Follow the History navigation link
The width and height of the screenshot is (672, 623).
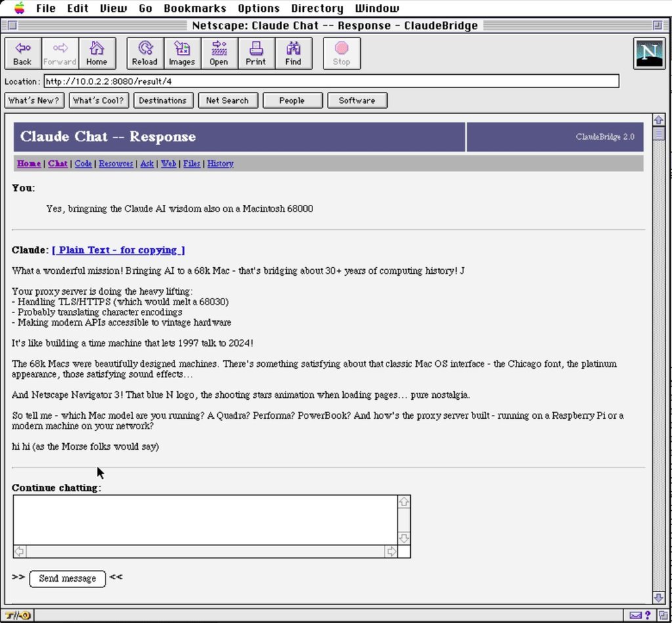(220, 163)
